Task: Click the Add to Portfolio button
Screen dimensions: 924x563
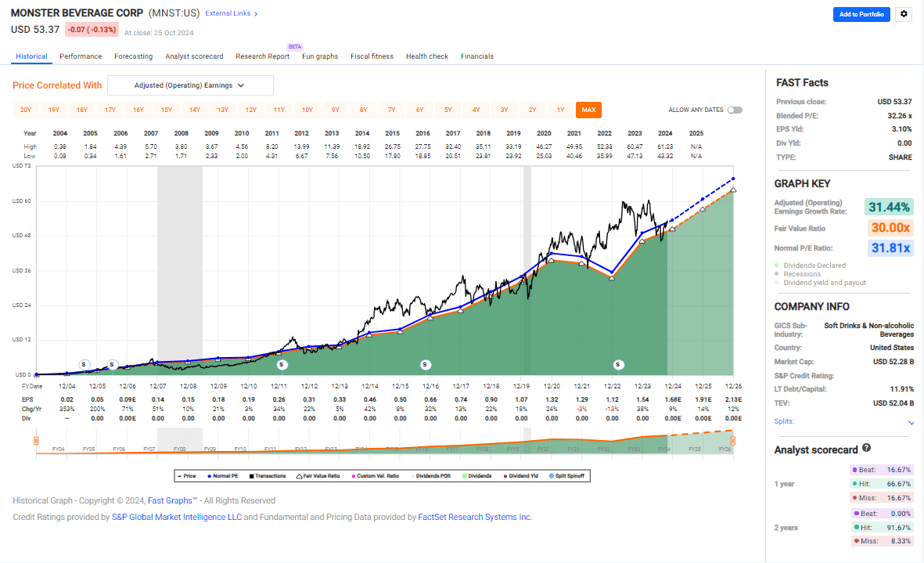Action: pyautogui.click(x=861, y=14)
